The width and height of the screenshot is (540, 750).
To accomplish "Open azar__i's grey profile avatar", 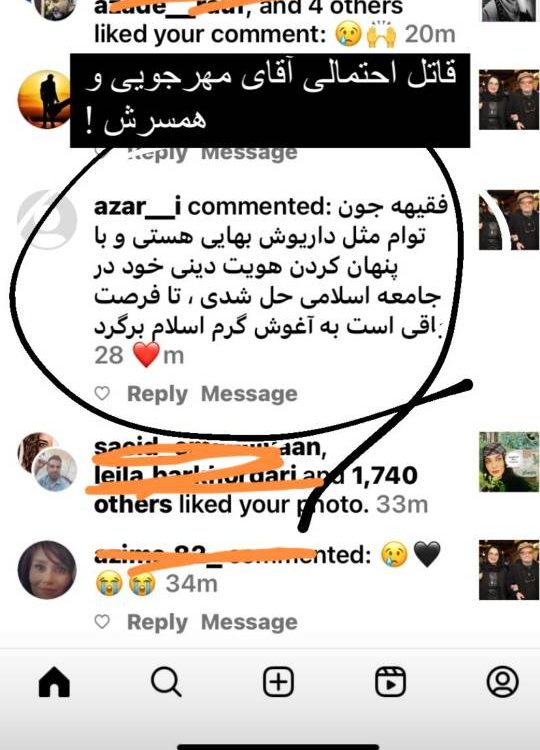I will tap(47, 220).
